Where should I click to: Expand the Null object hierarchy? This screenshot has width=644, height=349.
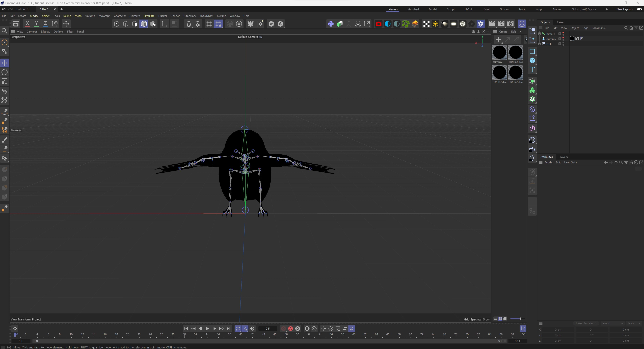pyautogui.click(x=540, y=44)
